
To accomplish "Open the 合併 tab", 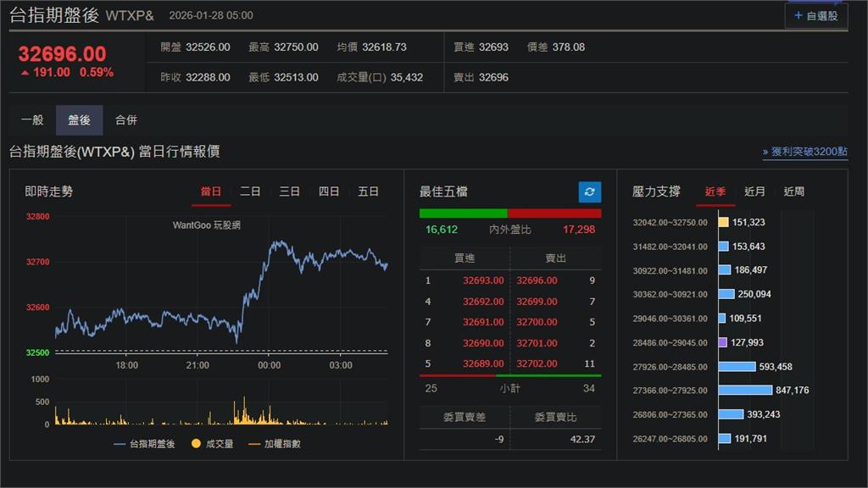I will [x=126, y=120].
